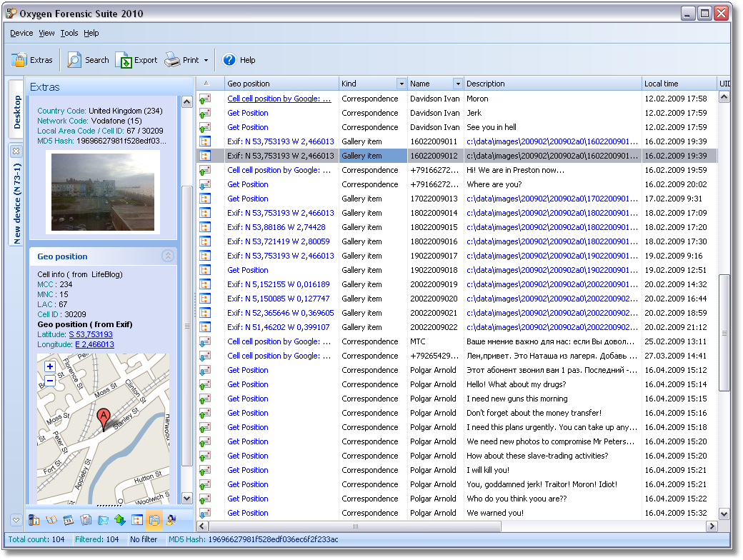
Task: Click the Search toolbar button
Action: click(x=88, y=60)
